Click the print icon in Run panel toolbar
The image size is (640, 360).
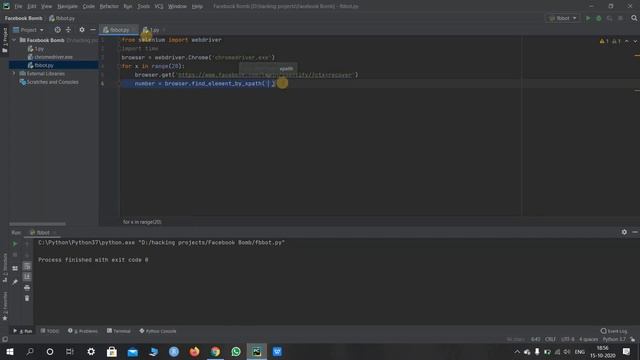tap(27, 288)
